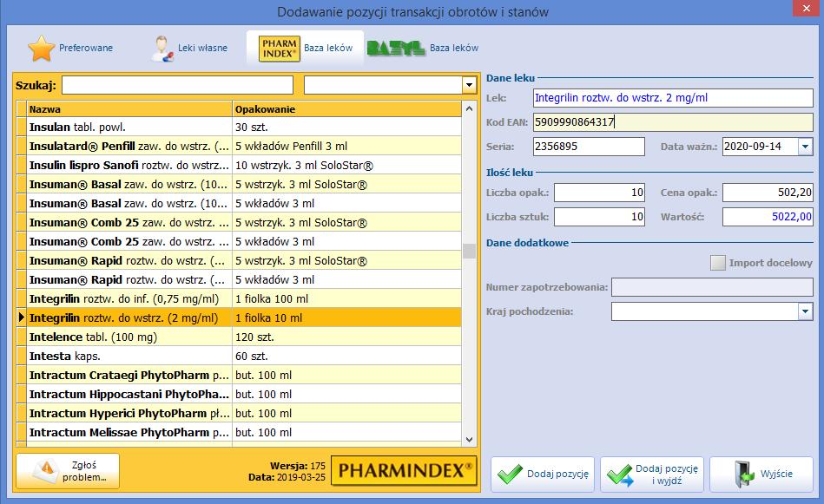
Task: Select the Intractum Crataegi PhytoPharm row
Action: [239, 375]
